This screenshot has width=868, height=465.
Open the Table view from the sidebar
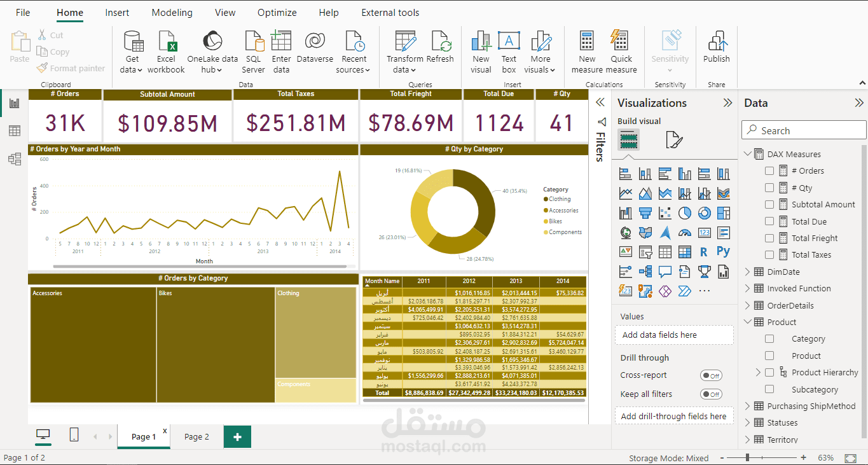pos(14,130)
